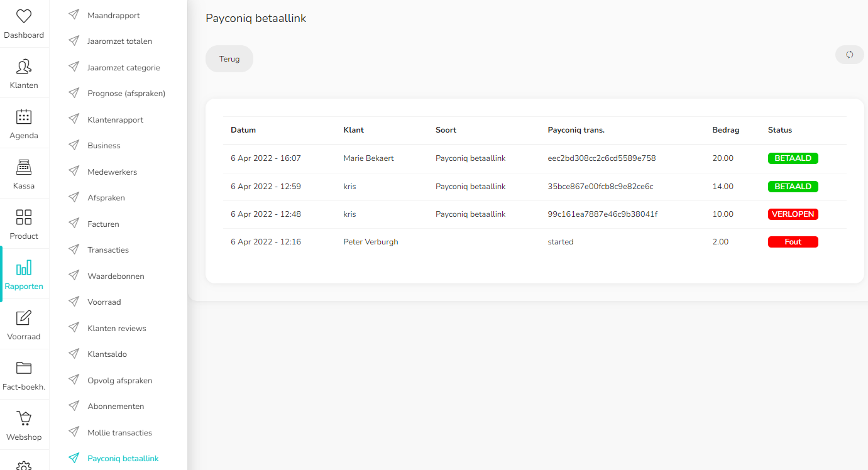This screenshot has width=868, height=470.
Task: Open the Voorraad edit icon
Action: coord(24,318)
